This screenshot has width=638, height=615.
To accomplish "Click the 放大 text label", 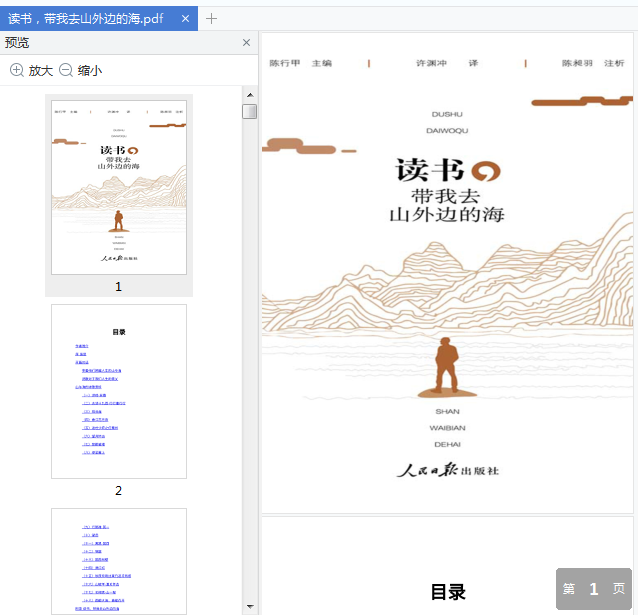I will pyautogui.click(x=41, y=71).
